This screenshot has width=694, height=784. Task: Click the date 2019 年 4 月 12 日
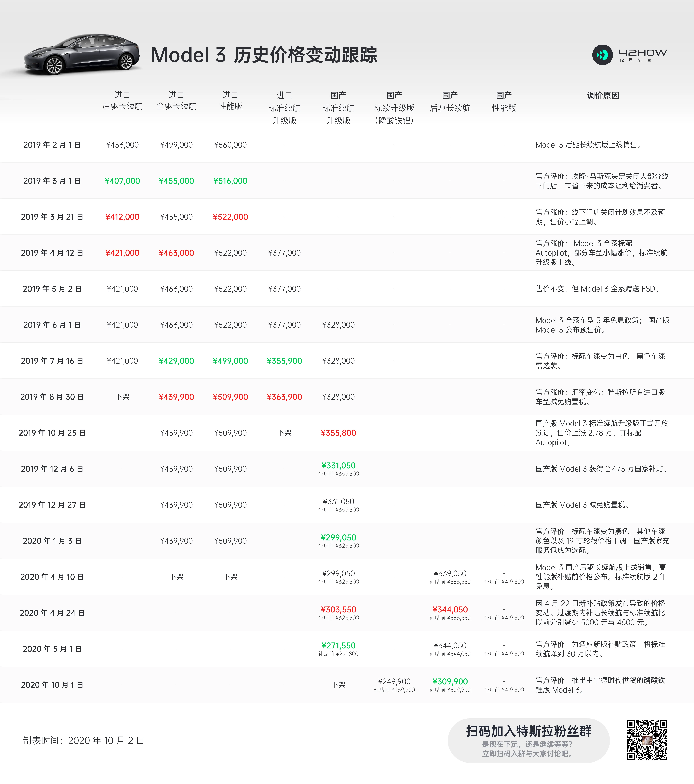52,253
